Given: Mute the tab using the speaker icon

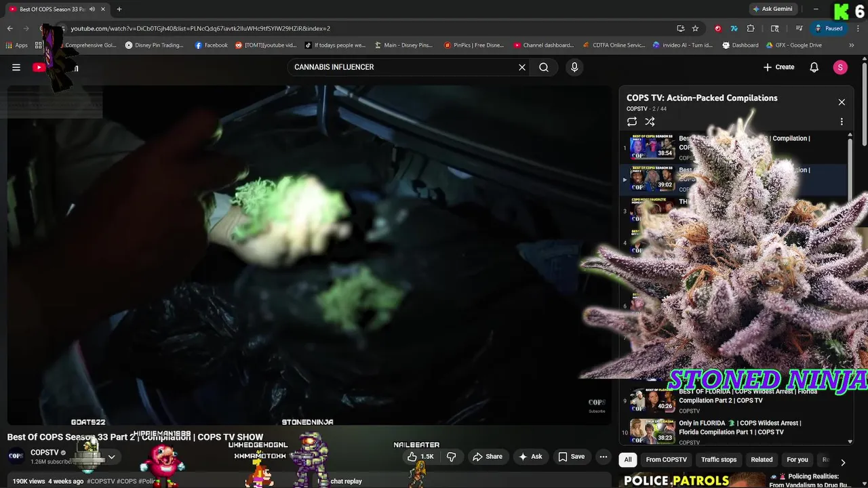Looking at the screenshot, I should (92, 9).
